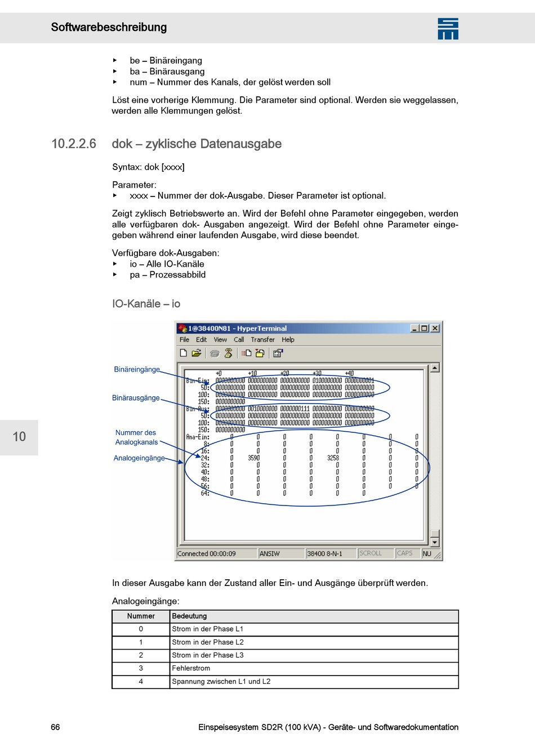Click the terminal scrollbar down arrow
Viewport: 535px width, 756px height.
click(434, 543)
